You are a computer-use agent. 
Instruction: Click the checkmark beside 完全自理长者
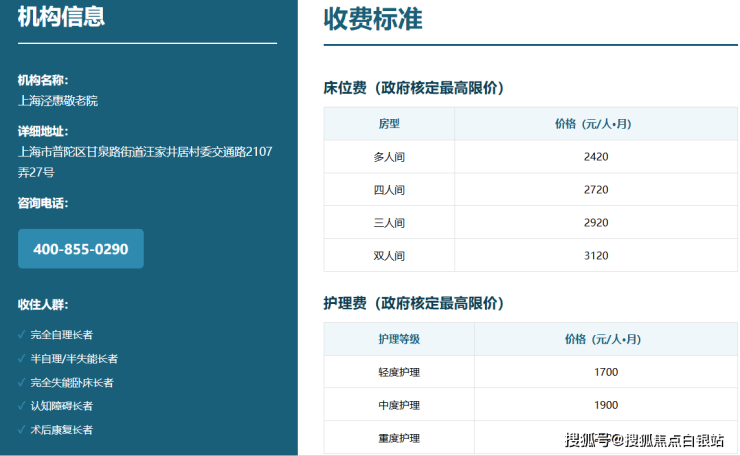21,335
